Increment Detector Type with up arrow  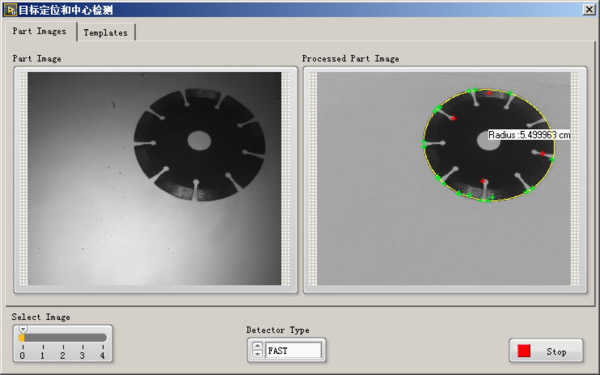(x=258, y=346)
